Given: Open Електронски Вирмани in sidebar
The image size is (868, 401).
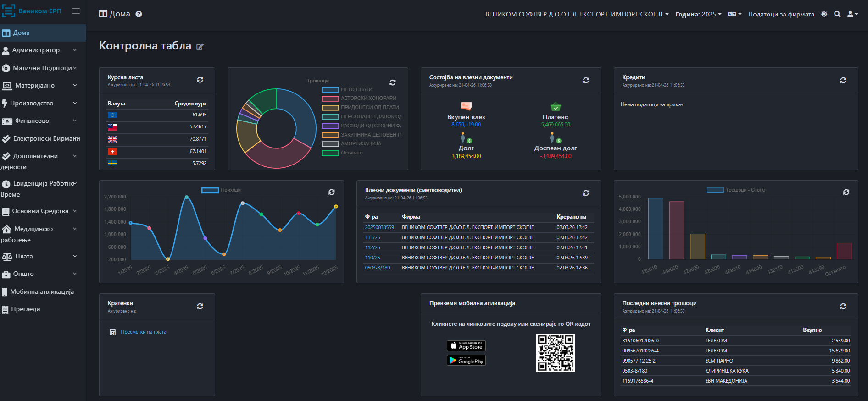Looking at the screenshot, I should 43,138.
